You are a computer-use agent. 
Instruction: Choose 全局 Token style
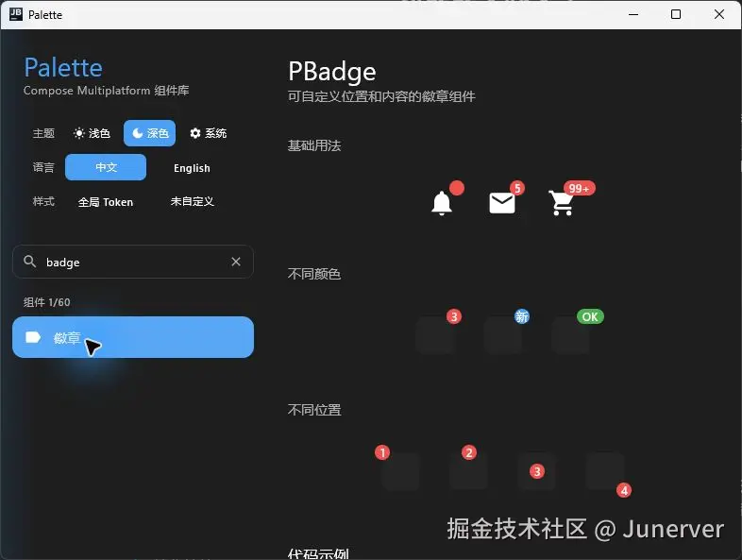106,202
